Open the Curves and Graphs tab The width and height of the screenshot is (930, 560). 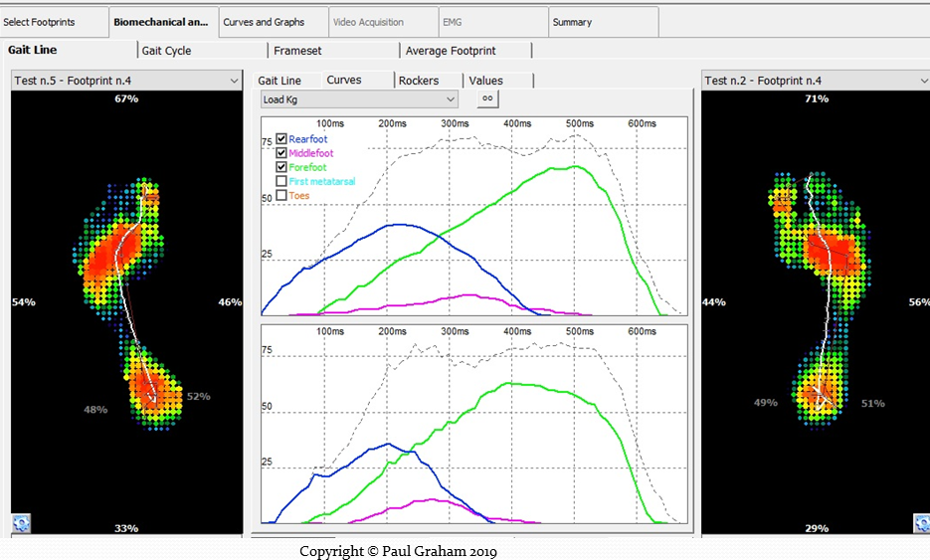(274, 22)
